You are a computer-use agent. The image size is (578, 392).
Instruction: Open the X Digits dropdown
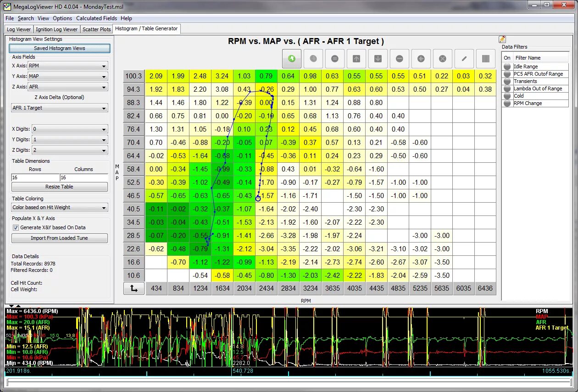(70, 129)
